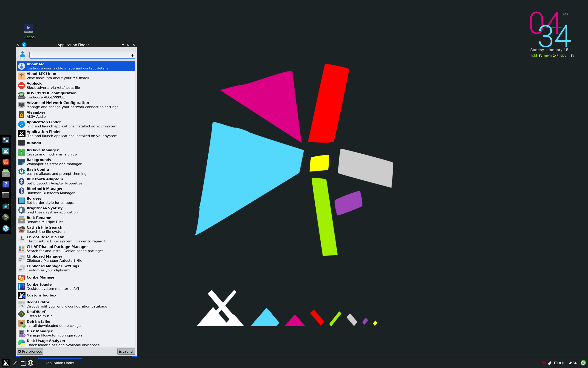Select Backgrounds wallpaper selector entry
Viewport: 588px width, 368px height.
click(x=76, y=162)
